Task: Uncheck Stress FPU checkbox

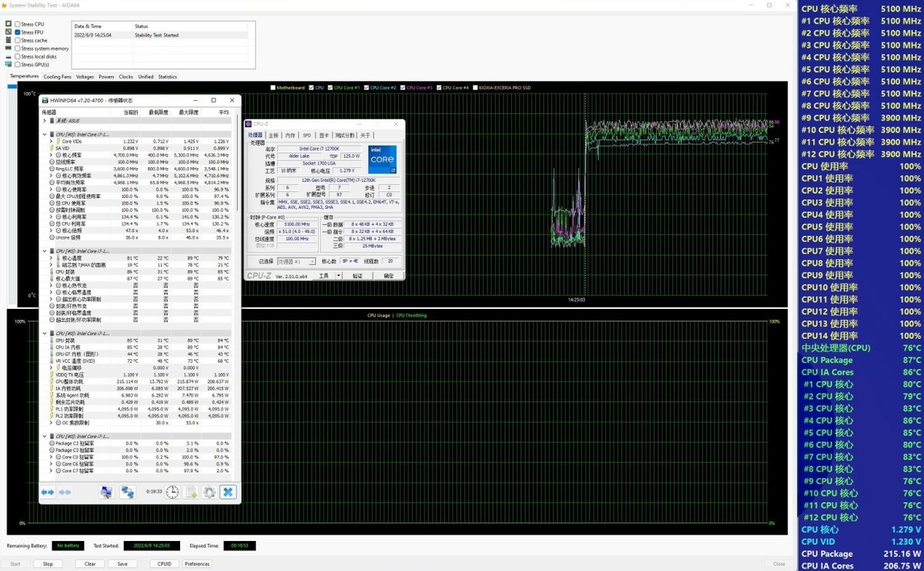Action: click(17, 32)
